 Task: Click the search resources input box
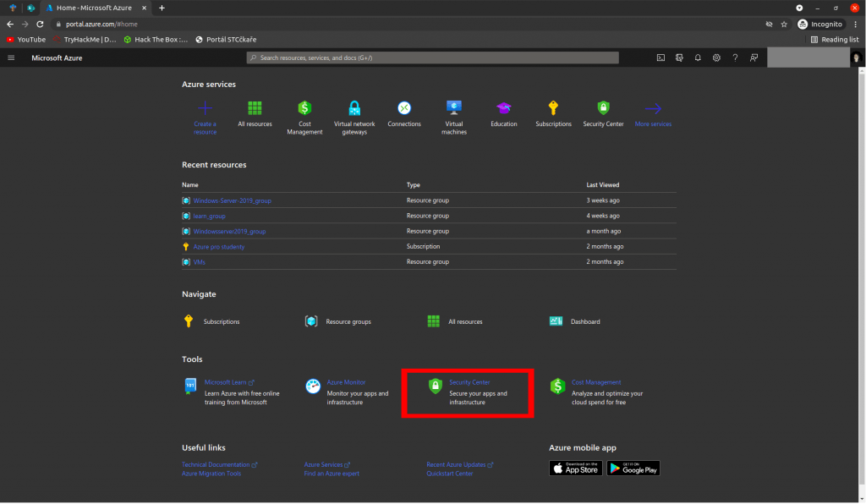pyautogui.click(x=433, y=58)
